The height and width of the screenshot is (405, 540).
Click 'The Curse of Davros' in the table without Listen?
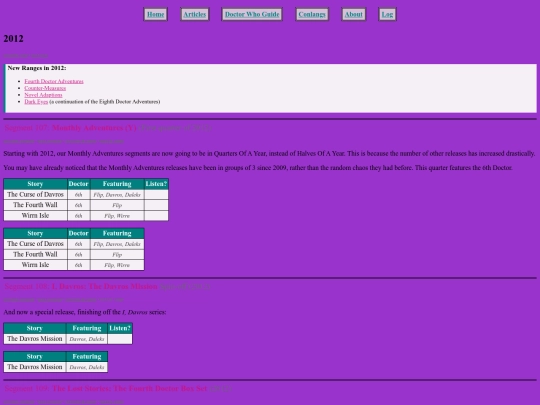(35, 244)
